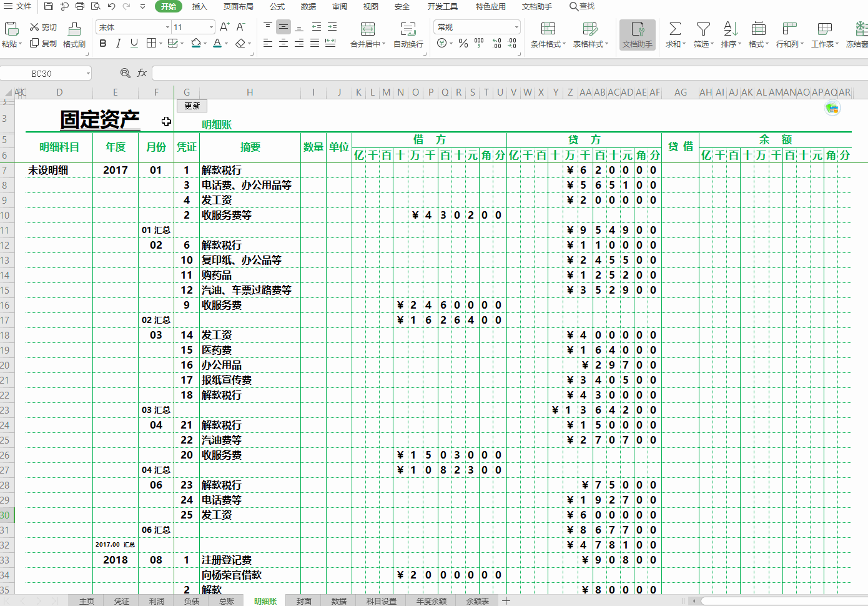The height and width of the screenshot is (606, 868).
Task: Open the 排序 sort button
Action: tap(731, 35)
